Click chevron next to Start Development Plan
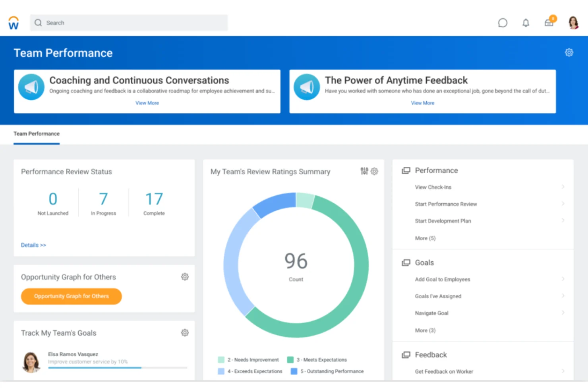 pyautogui.click(x=563, y=220)
